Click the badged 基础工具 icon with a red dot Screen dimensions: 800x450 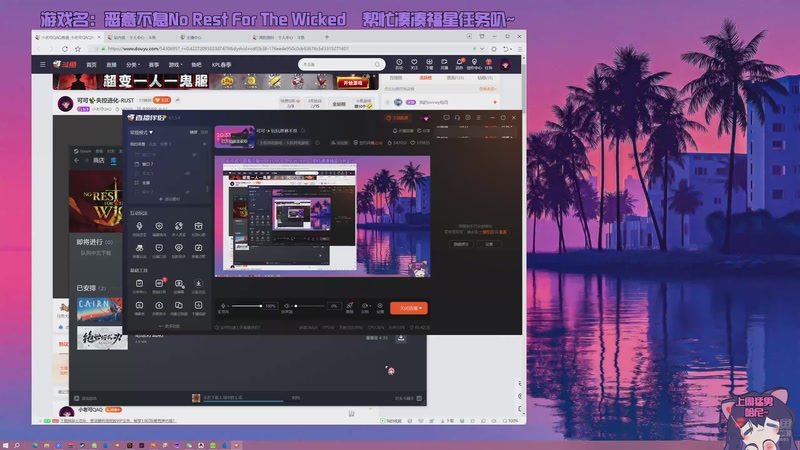coord(159,283)
